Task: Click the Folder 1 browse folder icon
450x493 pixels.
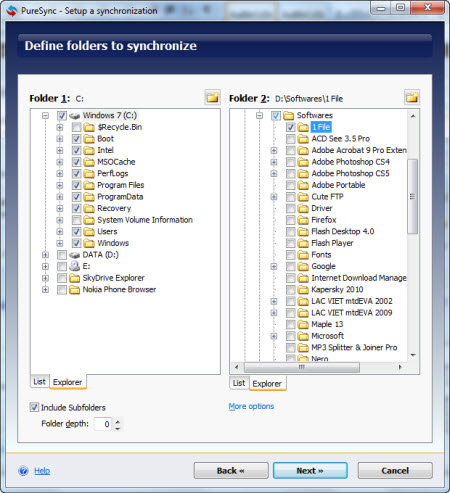Action: click(x=212, y=98)
